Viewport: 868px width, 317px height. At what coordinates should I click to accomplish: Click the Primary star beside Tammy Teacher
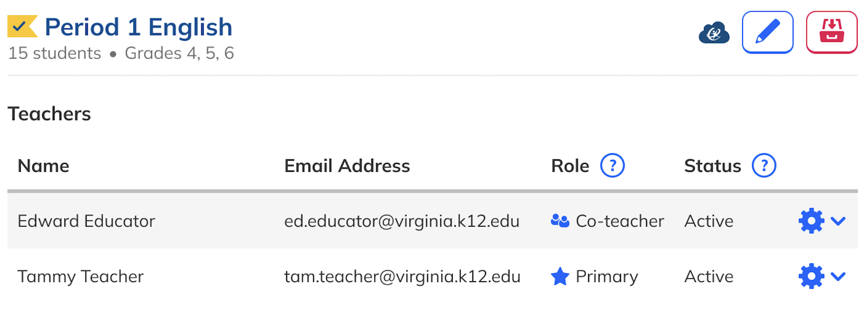click(560, 276)
